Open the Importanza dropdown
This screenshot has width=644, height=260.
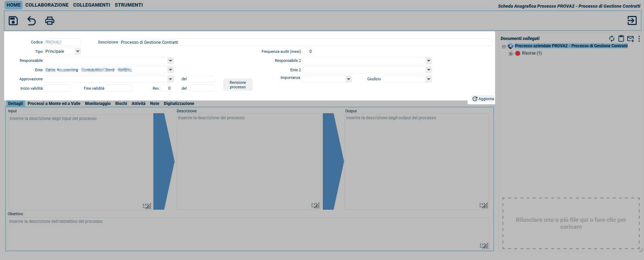click(x=348, y=79)
